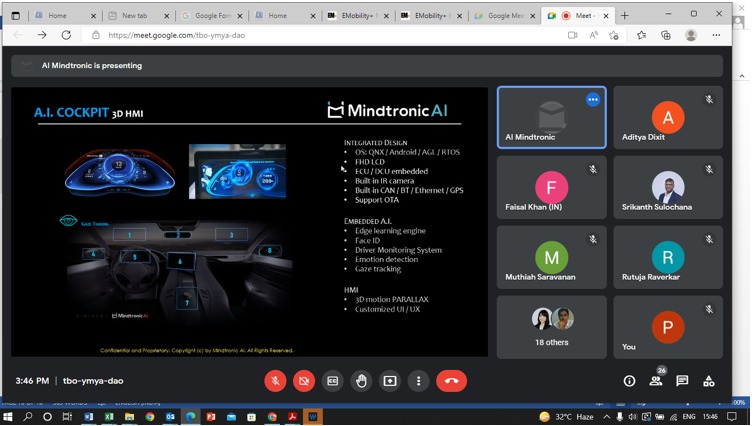Click Read aloud icon in address bar
The height and width of the screenshot is (426, 755).
[x=594, y=35]
